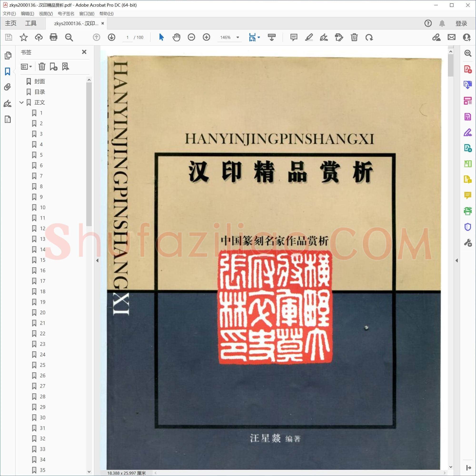Rotate the page clockwise
Viewport: 476px width, 476px height.
tap(369, 37)
